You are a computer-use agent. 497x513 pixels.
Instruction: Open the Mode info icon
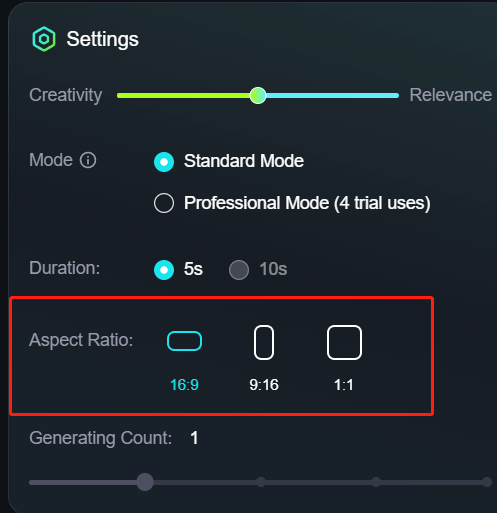88,160
